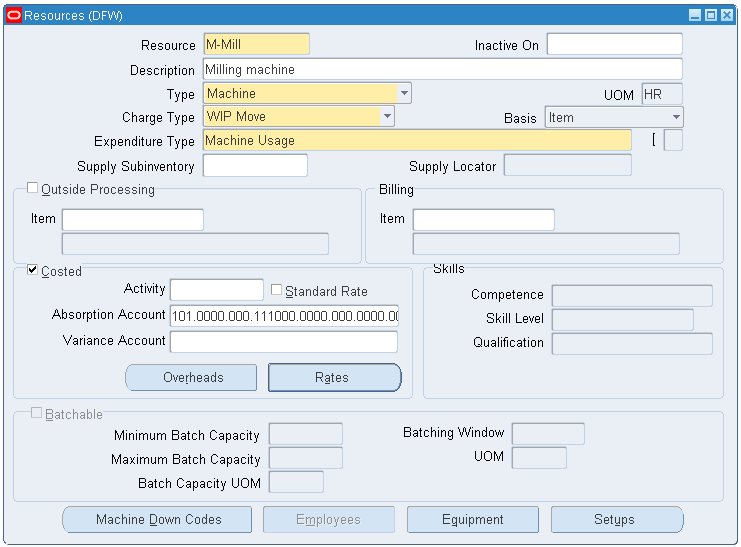Viewport: 741px width, 547px height.
Task: Click the Charge Type value WIP Move
Action: click(236, 116)
